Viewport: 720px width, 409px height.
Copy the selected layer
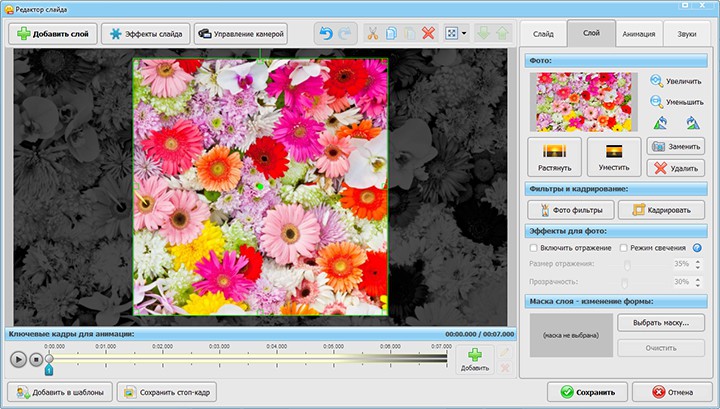coord(391,34)
